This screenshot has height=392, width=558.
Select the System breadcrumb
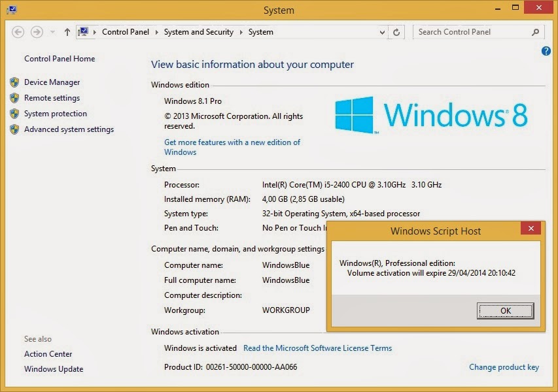[261, 32]
